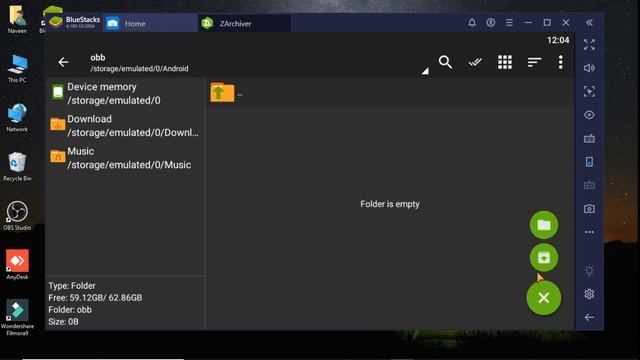Activate multi-select double checkmark icon
Viewport: 640px width, 360px height.
tap(475, 62)
